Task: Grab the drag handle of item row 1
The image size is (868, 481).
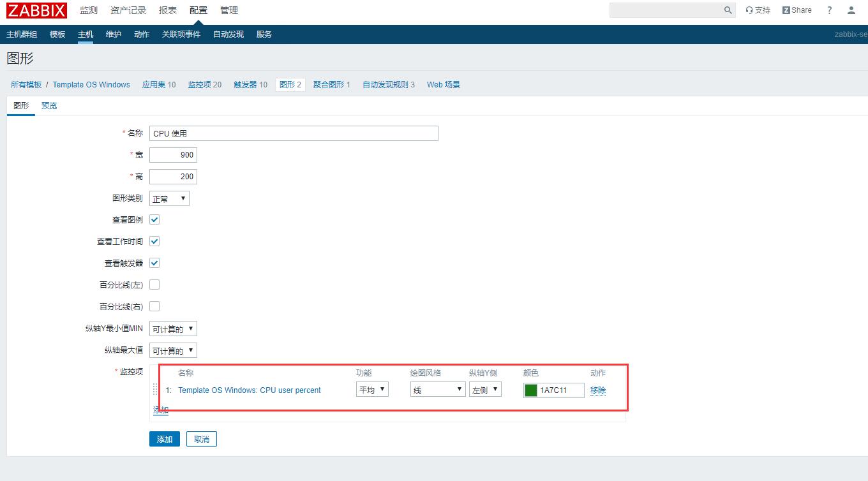Action: [155, 389]
